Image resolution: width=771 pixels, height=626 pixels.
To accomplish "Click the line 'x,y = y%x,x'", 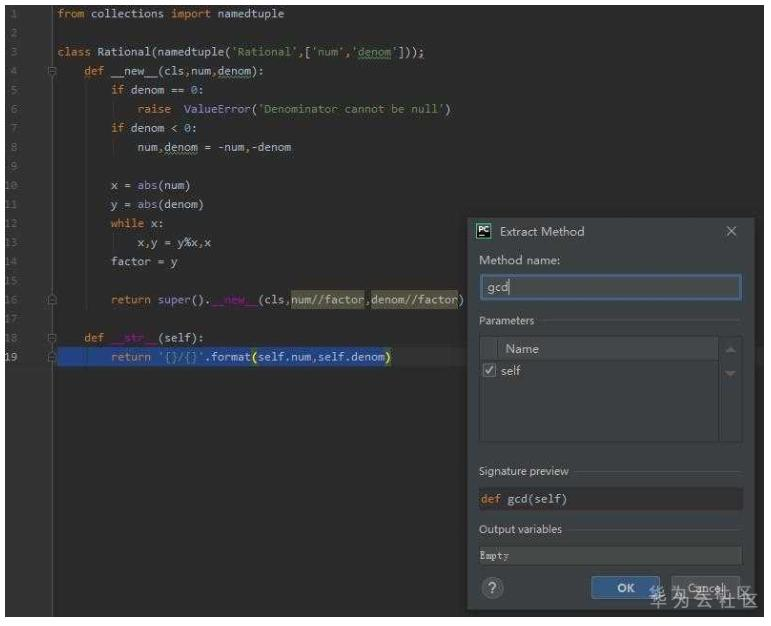I will point(174,242).
